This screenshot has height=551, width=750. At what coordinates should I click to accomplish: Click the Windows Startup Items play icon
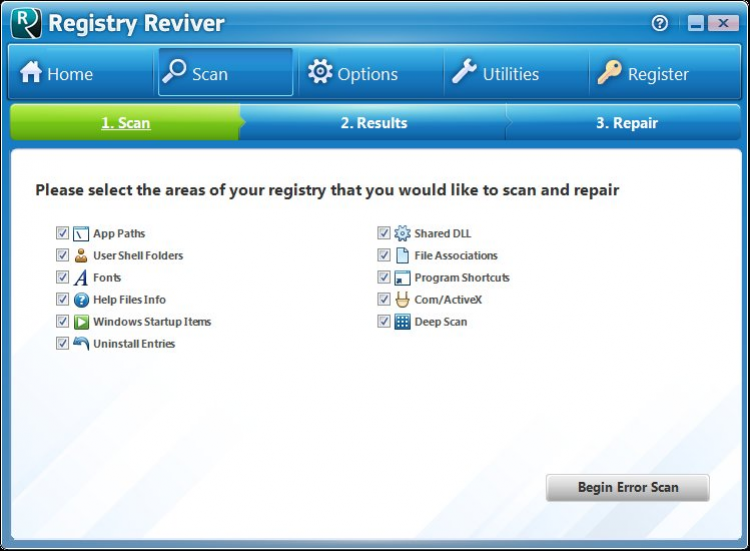pyautogui.click(x=81, y=321)
